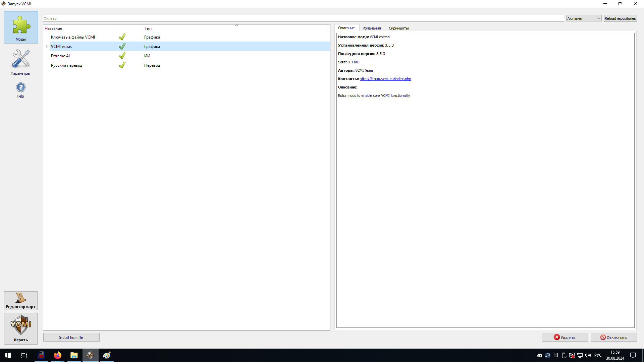This screenshot has height=362, width=644.
Task: Open the Моды (mods) section
Action: tap(21, 27)
